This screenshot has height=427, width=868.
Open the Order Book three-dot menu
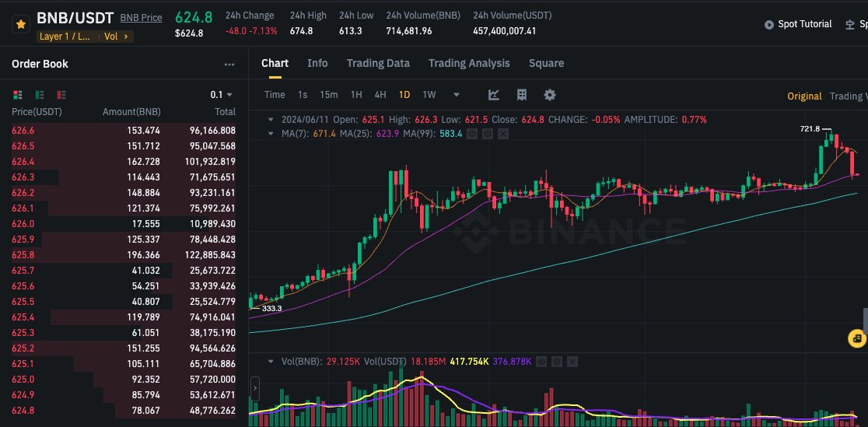(229, 65)
